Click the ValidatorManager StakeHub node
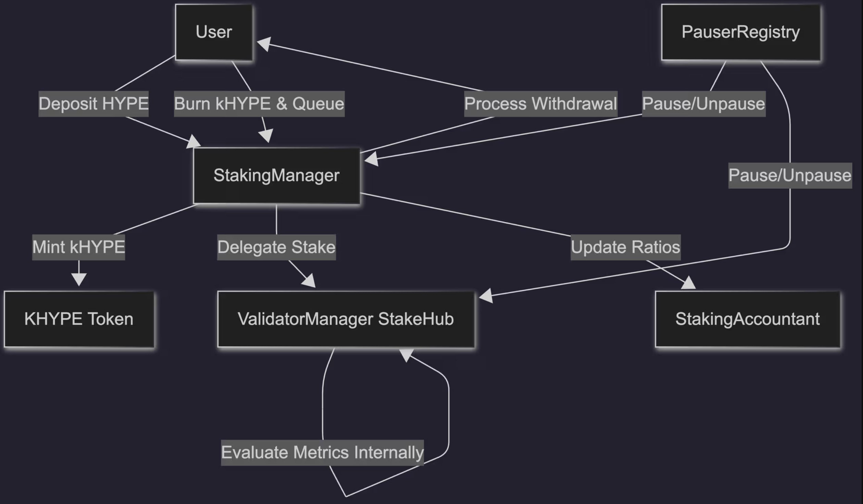 346,319
